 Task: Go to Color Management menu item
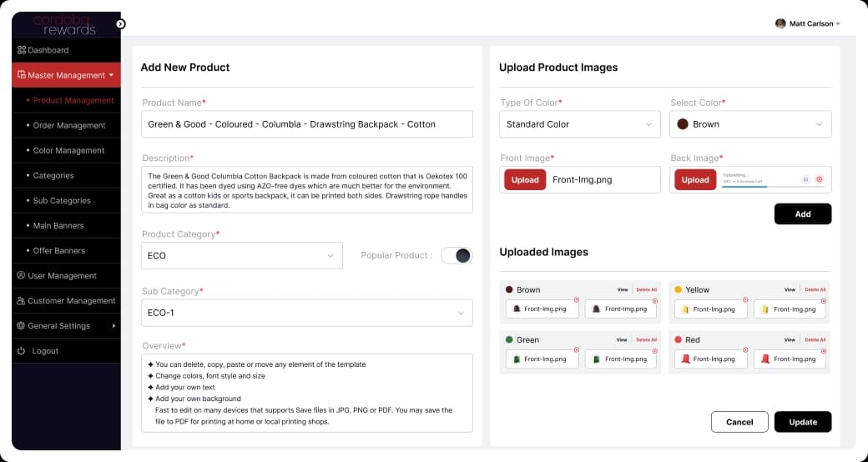pos(68,150)
